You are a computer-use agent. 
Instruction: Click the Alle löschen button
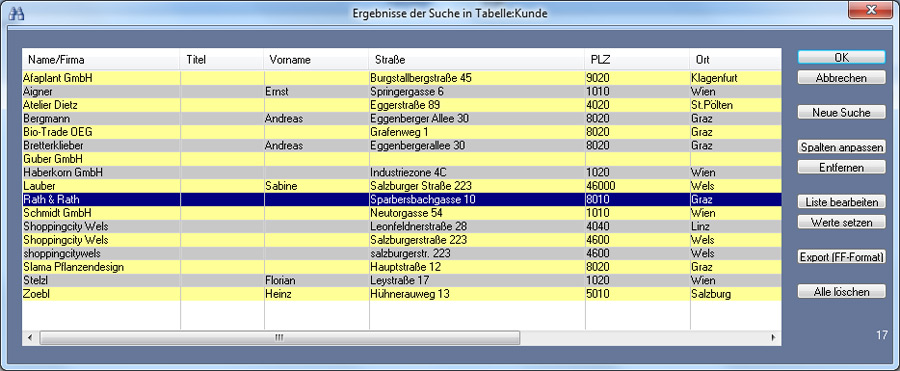[841, 292]
